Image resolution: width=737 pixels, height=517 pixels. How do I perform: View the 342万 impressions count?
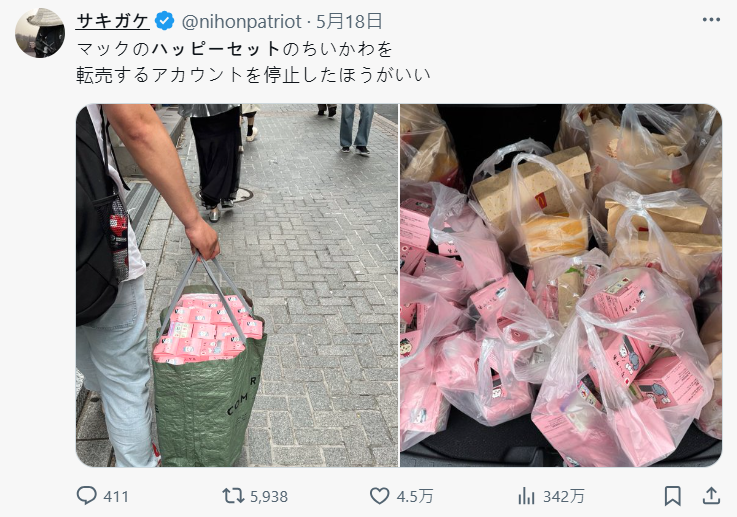coord(564,496)
